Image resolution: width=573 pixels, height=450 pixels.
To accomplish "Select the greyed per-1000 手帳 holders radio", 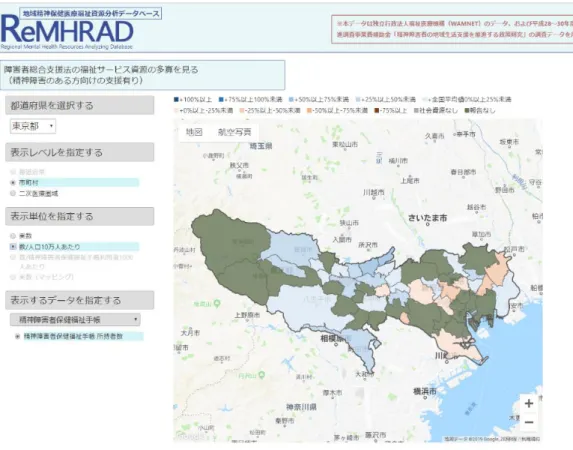I will (x=13, y=257).
